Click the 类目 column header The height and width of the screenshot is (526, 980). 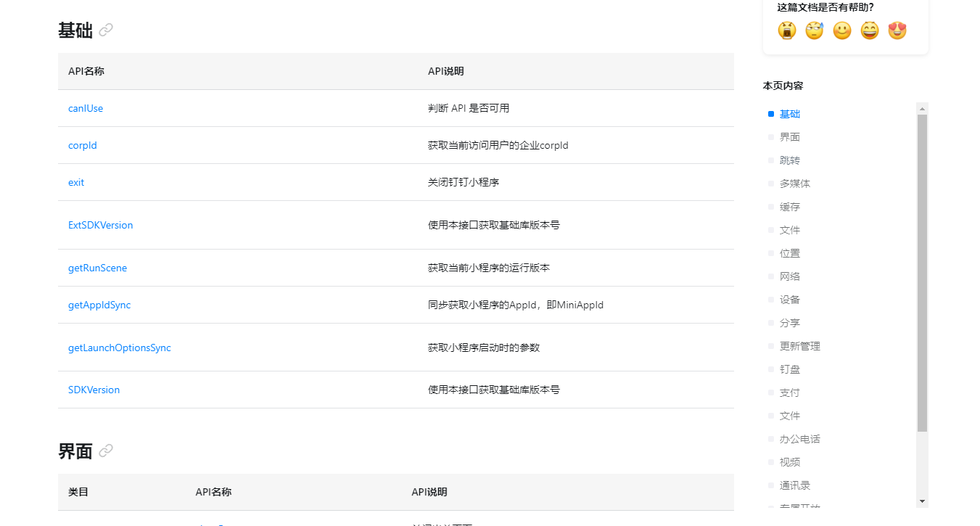pos(78,492)
